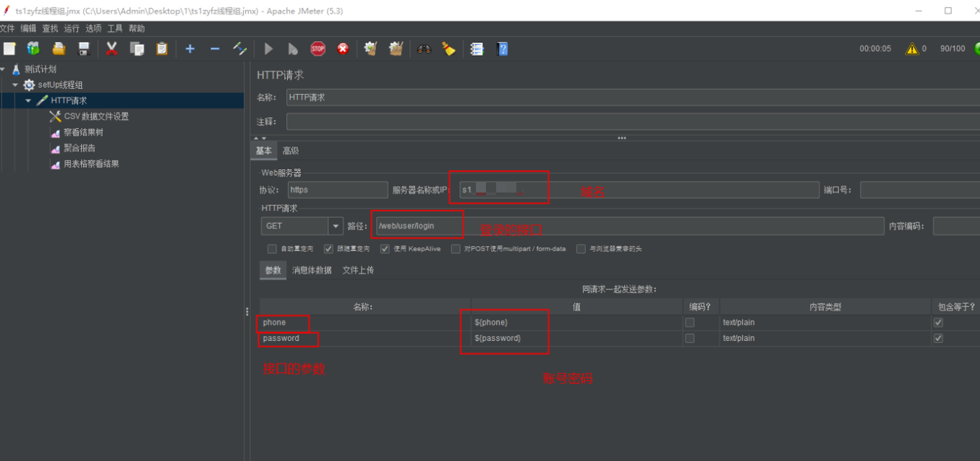Toggle 自动重定向 checkbox
The height and width of the screenshot is (461, 980).
click(x=272, y=249)
